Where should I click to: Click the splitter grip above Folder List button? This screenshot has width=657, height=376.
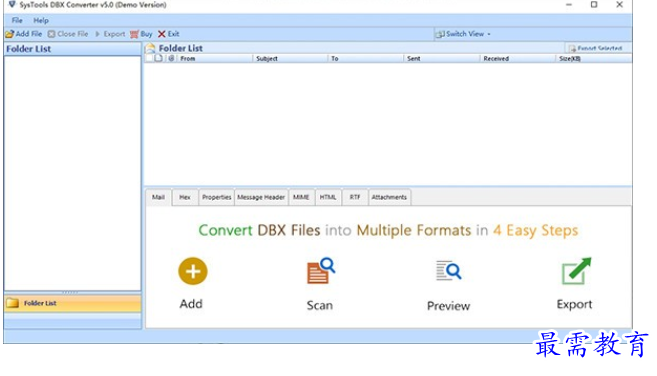tap(70, 292)
